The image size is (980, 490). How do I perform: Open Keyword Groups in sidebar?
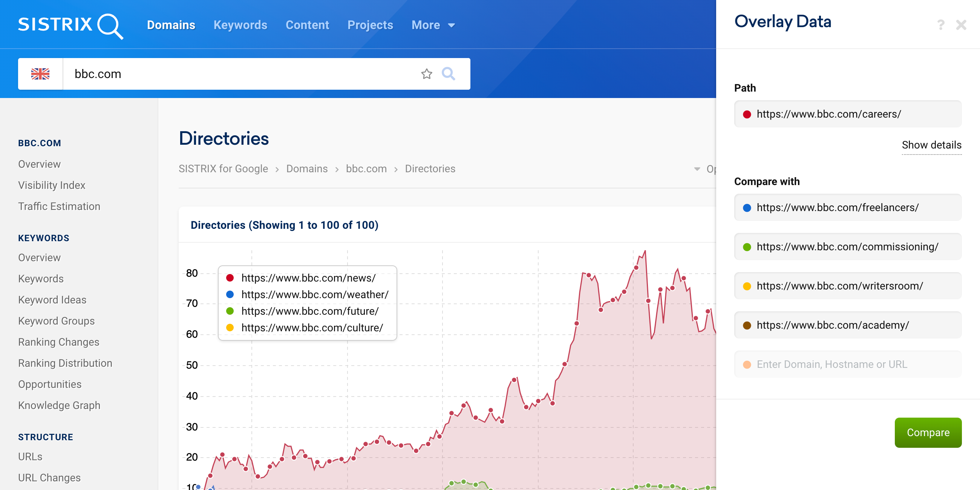(56, 321)
